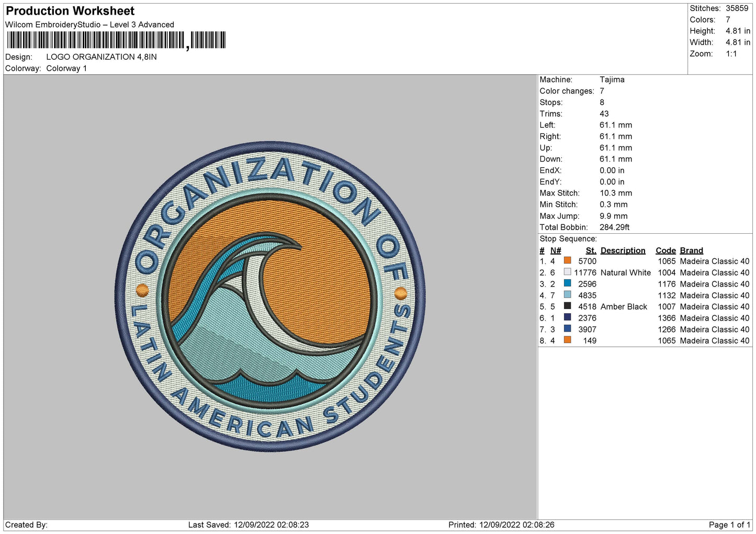Click the Wilcom EmbroideryStudio subtitle
This screenshot has height=534, width=756.
89,25
